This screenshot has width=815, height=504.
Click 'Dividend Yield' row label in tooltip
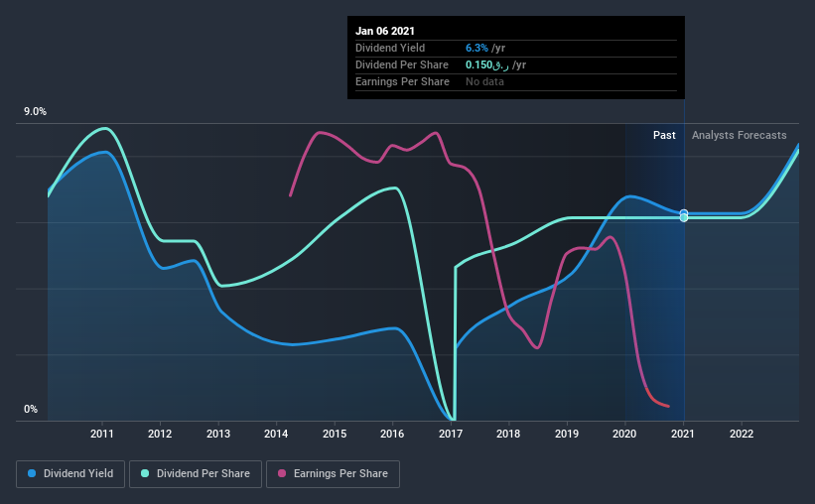click(390, 48)
